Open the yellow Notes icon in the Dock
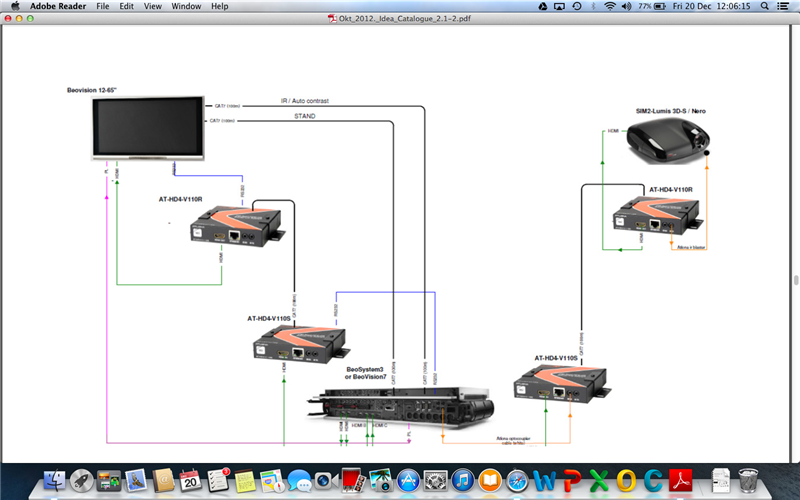 coord(245,481)
